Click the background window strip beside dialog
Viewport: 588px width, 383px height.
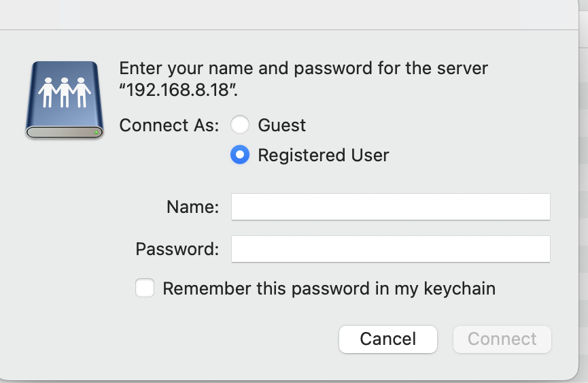(583, 188)
